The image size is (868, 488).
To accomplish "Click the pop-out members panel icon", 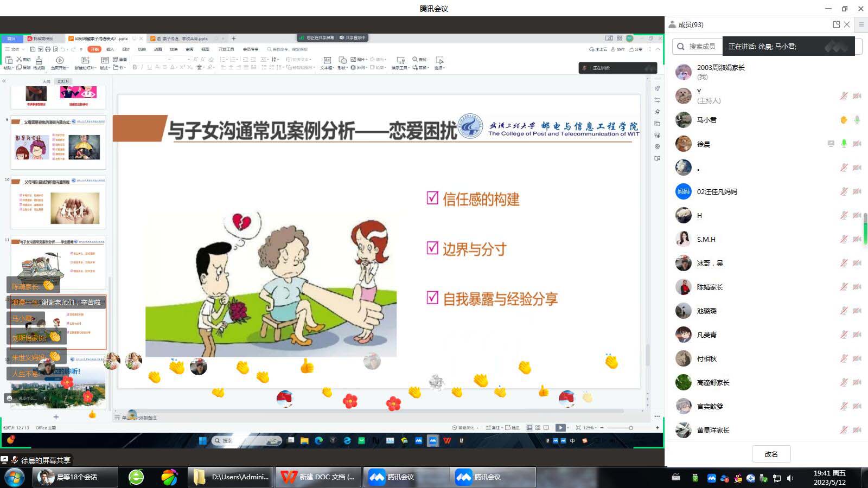I will click(836, 24).
